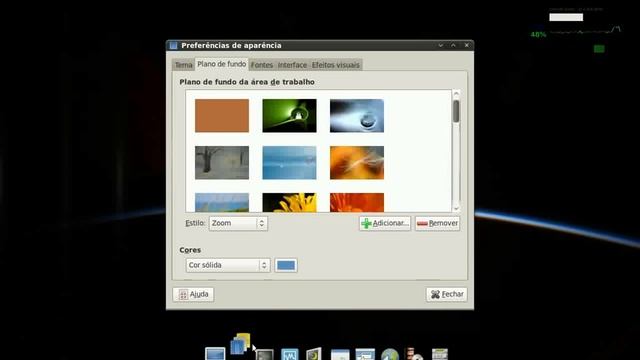The height and width of the screenshot is (360, 640).
Task: Choose the solid orange-brown wallpaper thumbnail
Action: tap(222, 116)
